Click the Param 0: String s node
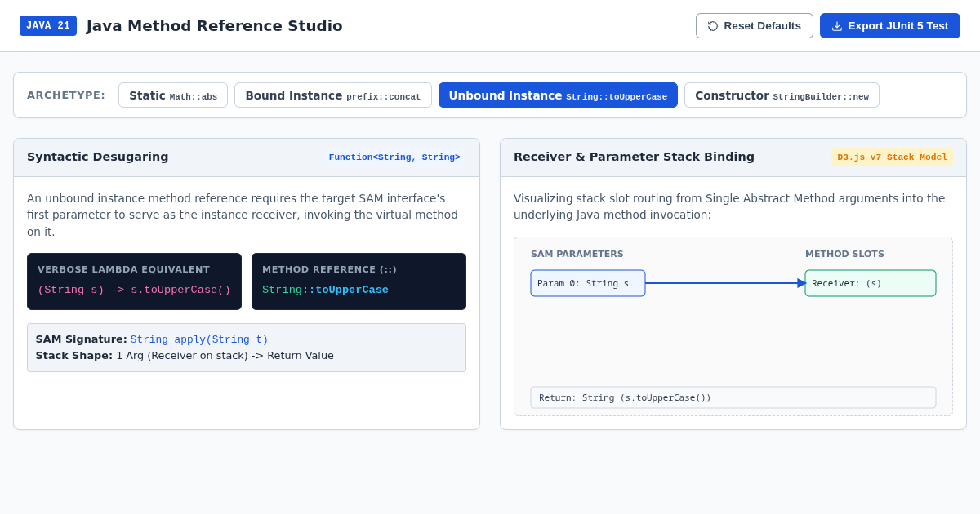 click(x=588, y=283)
